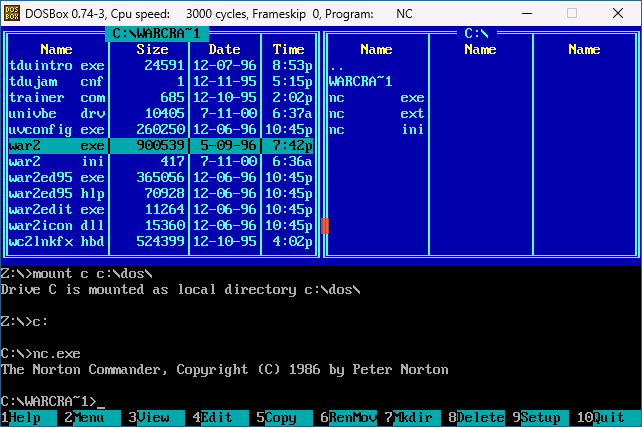Click the 'mount c c:\dos\' command text
The height and width of the screenshot is (427, 642).
click(x=93, y=273)
